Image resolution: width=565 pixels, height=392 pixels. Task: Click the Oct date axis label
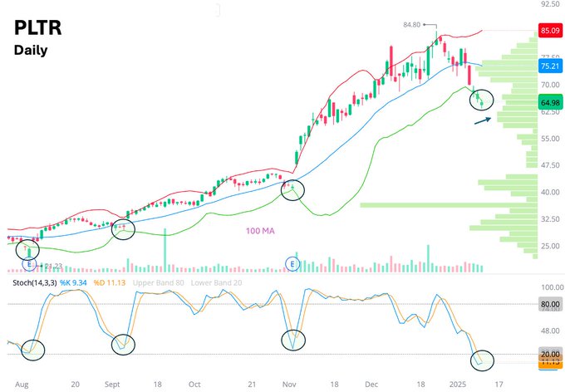click(194, 385)
